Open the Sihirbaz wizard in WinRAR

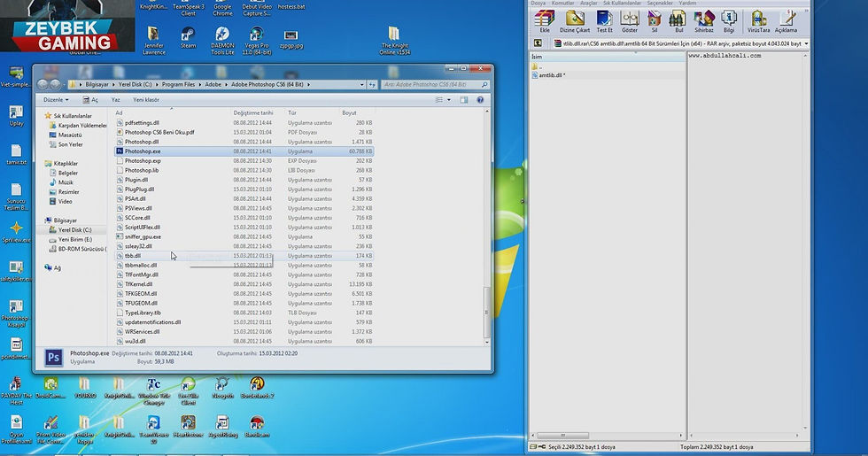point(704,21)
